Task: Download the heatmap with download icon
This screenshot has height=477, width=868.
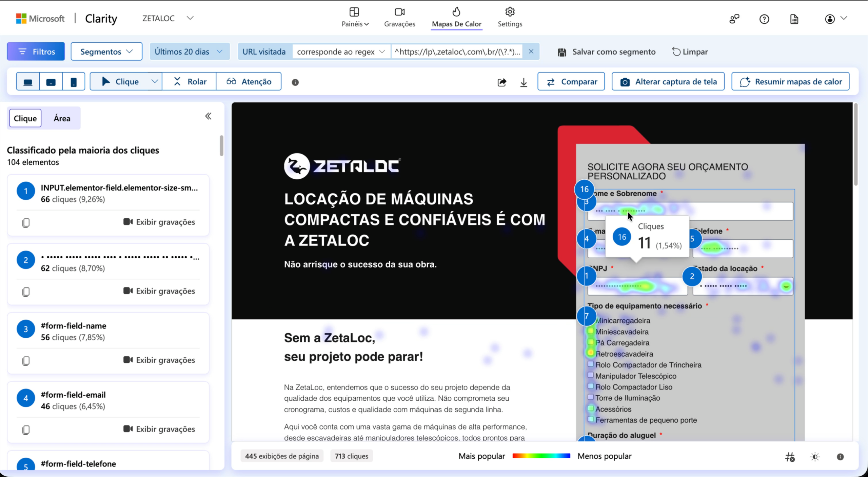Action: 524,82
